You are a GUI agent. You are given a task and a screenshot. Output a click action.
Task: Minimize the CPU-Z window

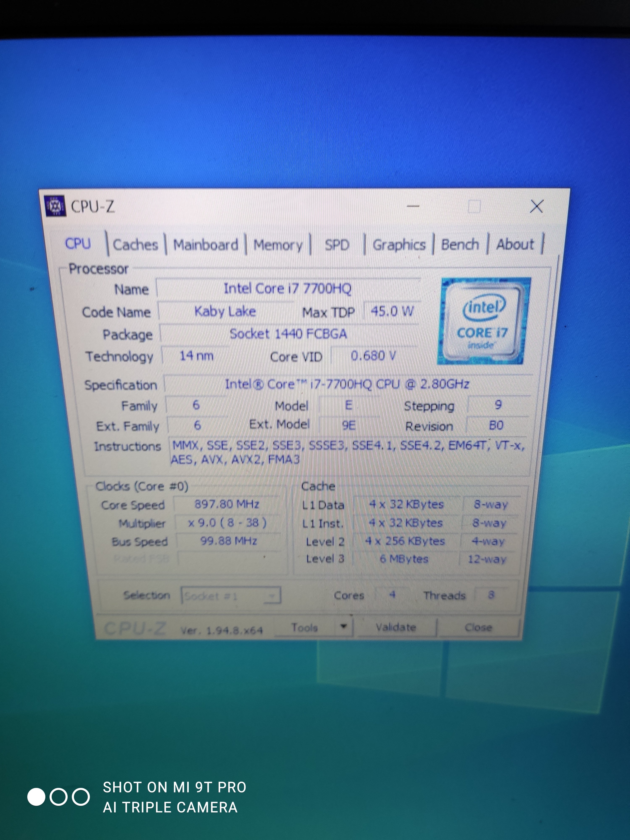(x=413, y=206)
